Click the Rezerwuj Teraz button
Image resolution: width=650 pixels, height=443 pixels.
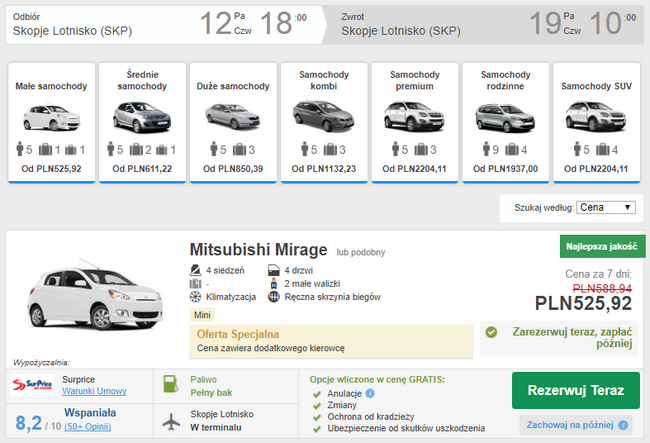(576, 390)
